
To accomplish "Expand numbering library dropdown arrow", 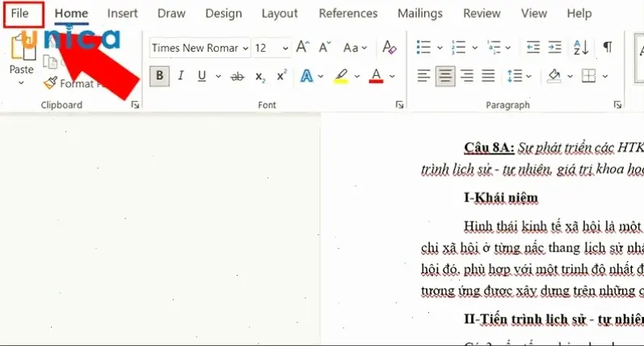I will pyautogui.click(x=475, y=48).
